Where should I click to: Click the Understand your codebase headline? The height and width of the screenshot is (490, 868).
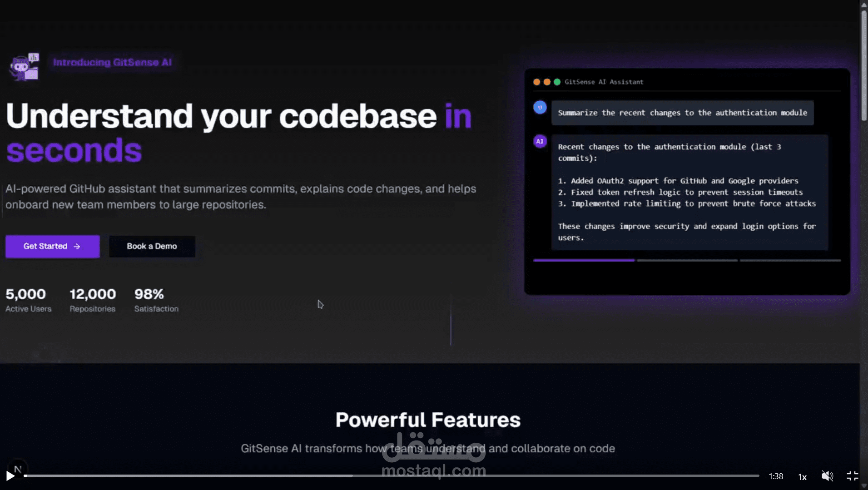pos(239,133)
